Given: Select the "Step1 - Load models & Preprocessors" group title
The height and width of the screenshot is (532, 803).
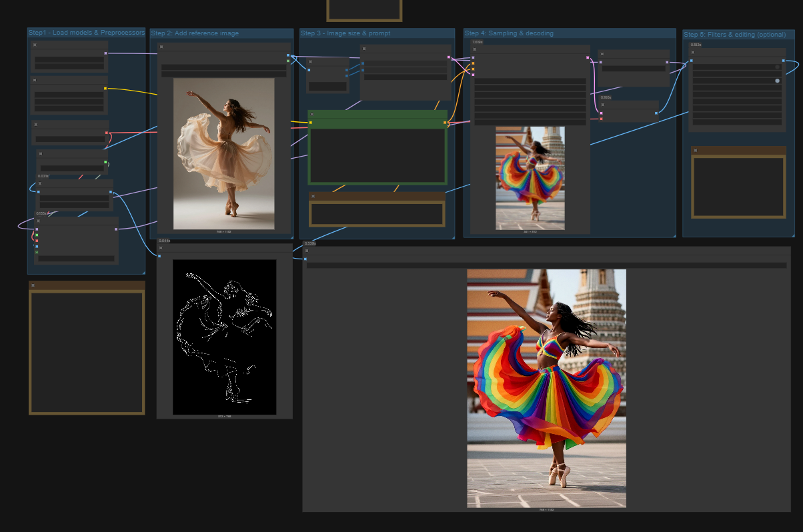Looking at the screenshot, I should pos(86,33).
